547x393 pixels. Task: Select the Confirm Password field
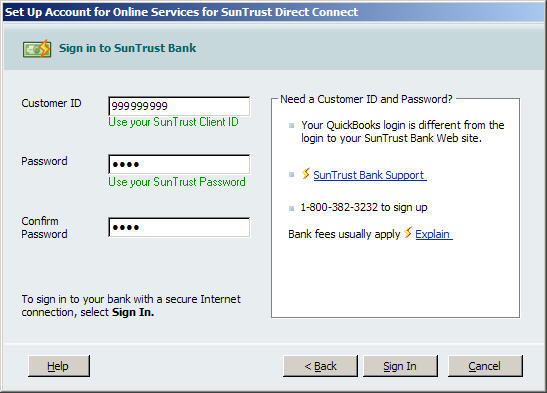coord(179,227)
